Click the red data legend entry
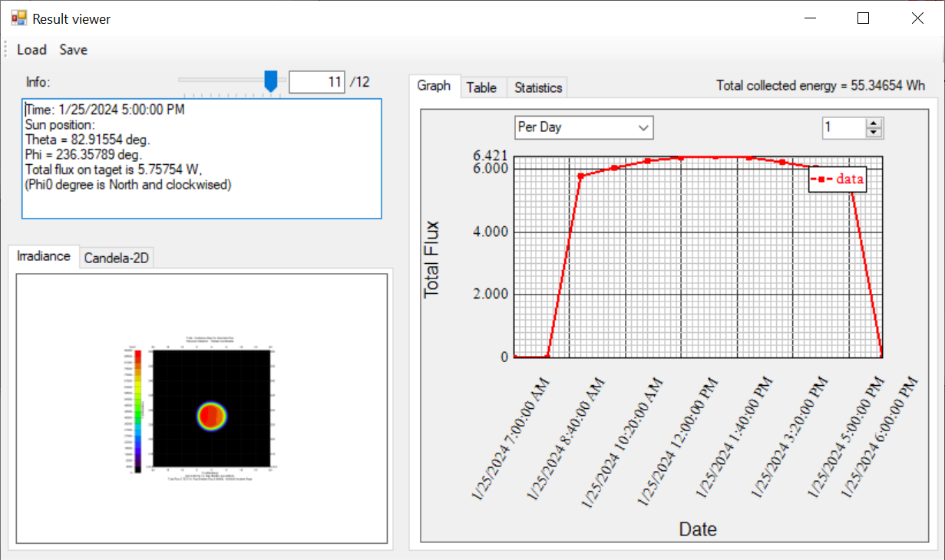945x560 pixels. pyautogui.click(x=838, y=179)
